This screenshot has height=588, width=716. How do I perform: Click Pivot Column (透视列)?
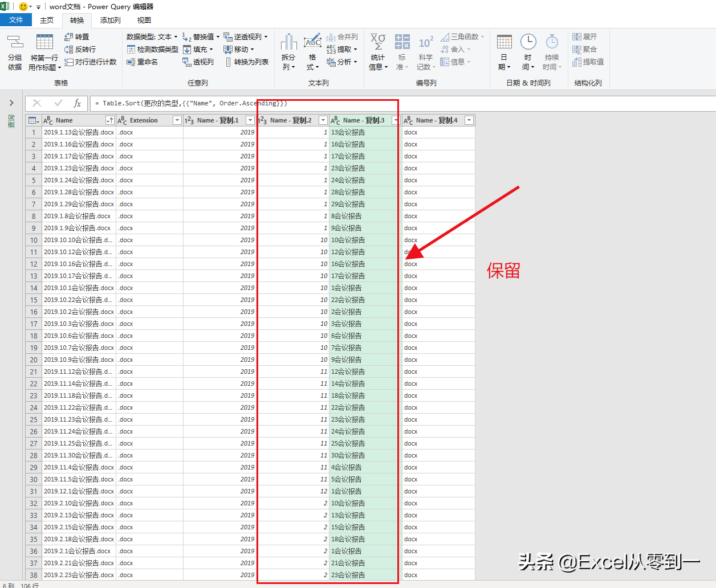click(x=198, y=62)
